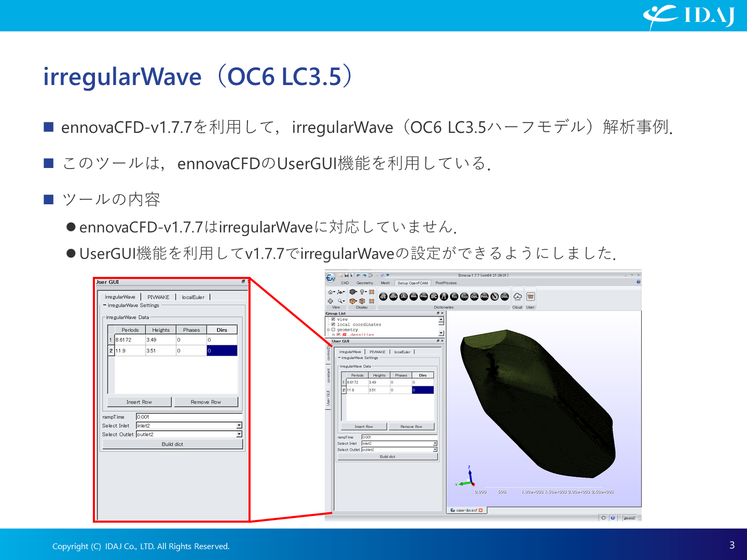Open Select Outlet dropdown in Ennova window
Screen dimensions: 747x560
click(x=435, y=450)
